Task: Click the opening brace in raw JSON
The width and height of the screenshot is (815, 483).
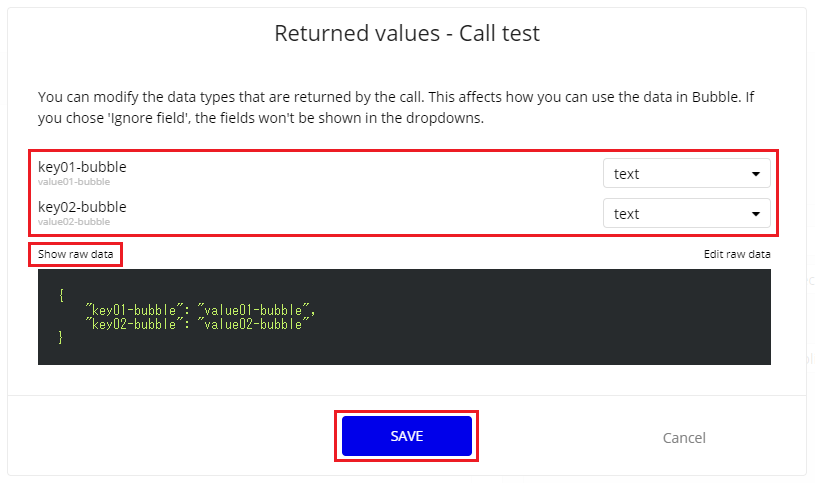Action: (x=62, y=296)
